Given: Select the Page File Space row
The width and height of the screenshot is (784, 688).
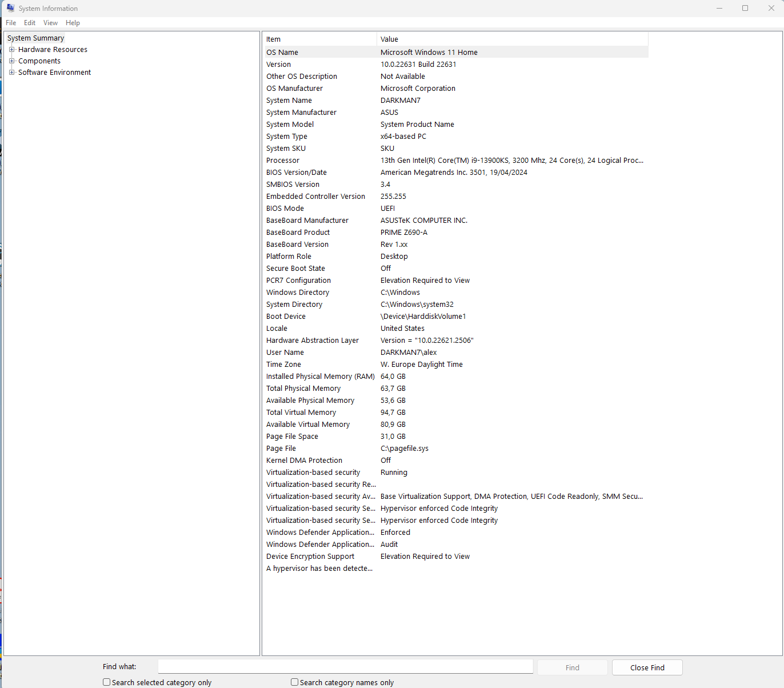Looking at the screenshot, I should point(455,437).
